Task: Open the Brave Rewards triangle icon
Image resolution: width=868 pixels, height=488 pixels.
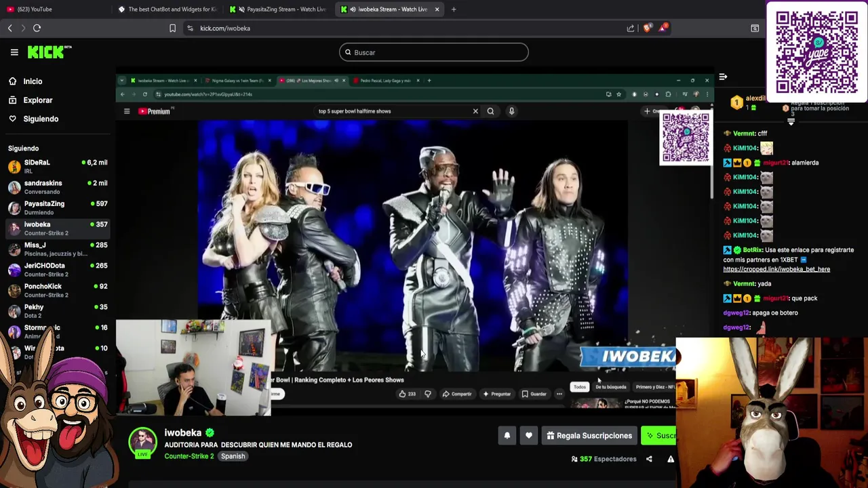Action: (663, 28)
